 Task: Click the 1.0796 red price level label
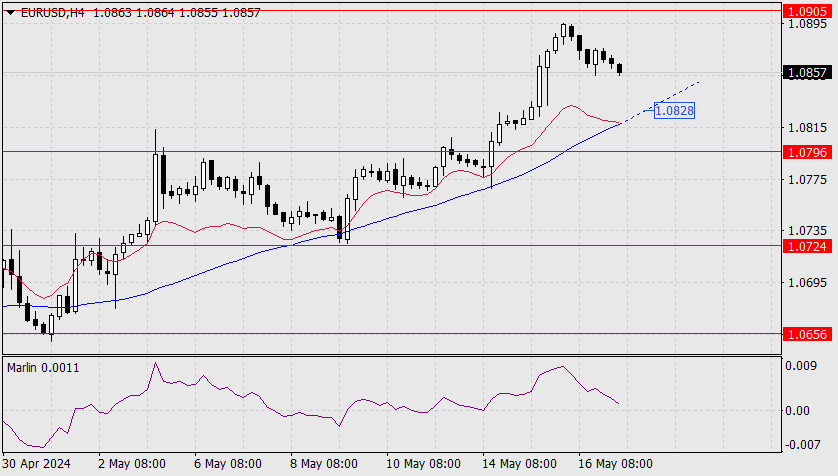(808, 153)
